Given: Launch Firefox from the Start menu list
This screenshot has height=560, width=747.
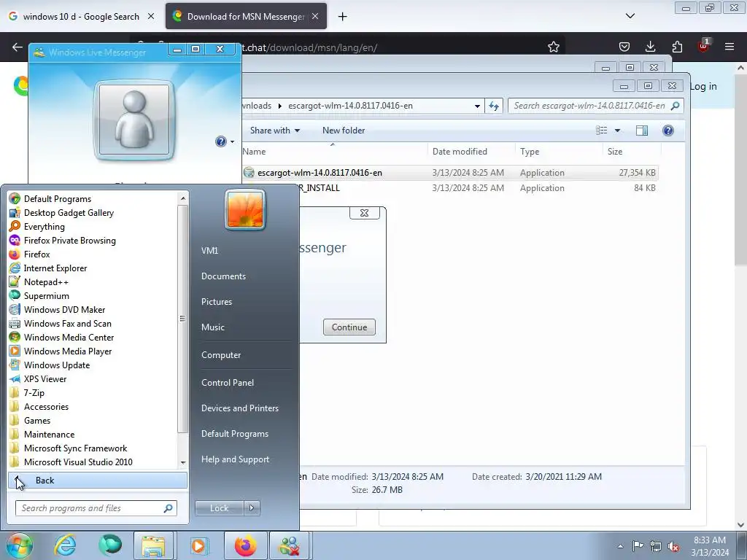Looking at the screenshot, I should click(36, 254).
